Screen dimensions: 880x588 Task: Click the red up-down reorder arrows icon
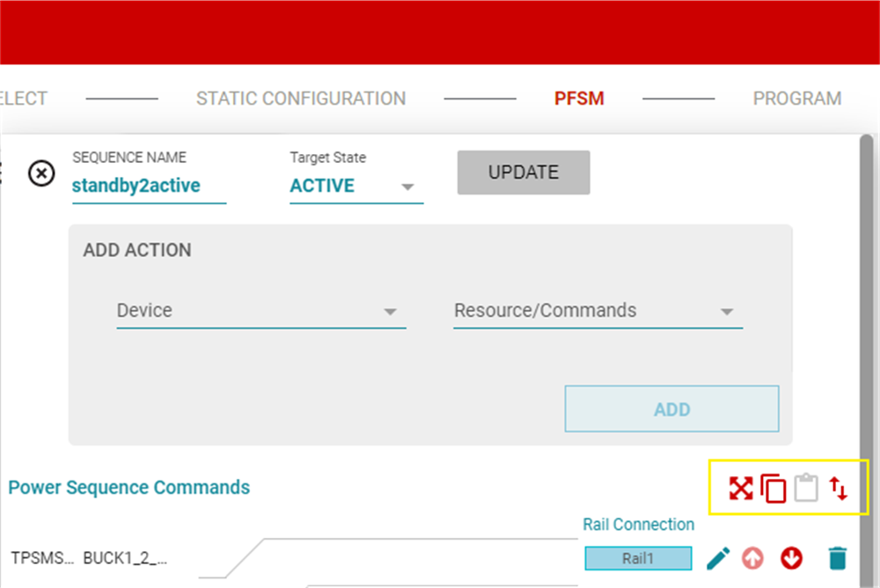click(839, 488)
